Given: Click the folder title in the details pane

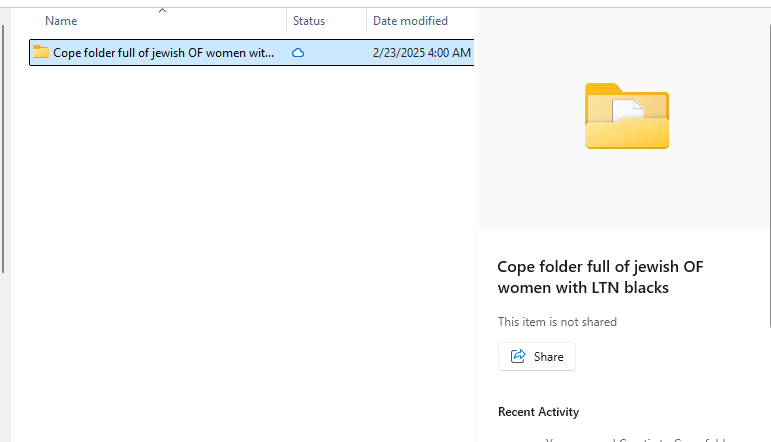Looking at the screenshot, I should (600, 277).
